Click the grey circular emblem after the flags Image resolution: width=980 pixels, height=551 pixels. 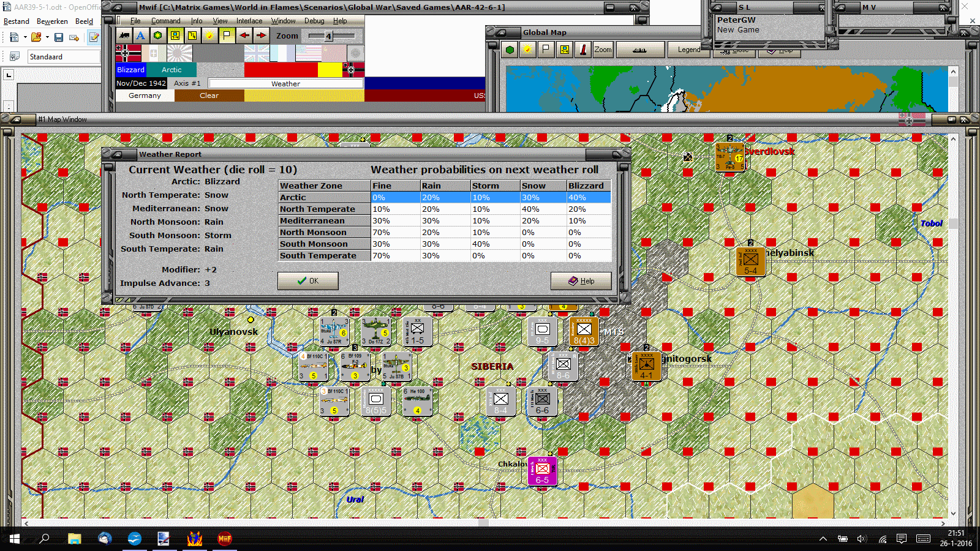356,53
